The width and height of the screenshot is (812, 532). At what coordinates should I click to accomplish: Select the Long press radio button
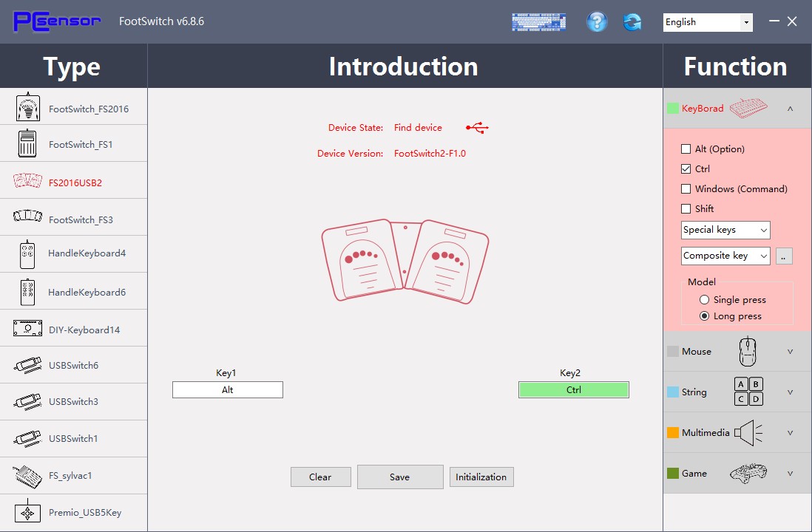tap(704, 316)
